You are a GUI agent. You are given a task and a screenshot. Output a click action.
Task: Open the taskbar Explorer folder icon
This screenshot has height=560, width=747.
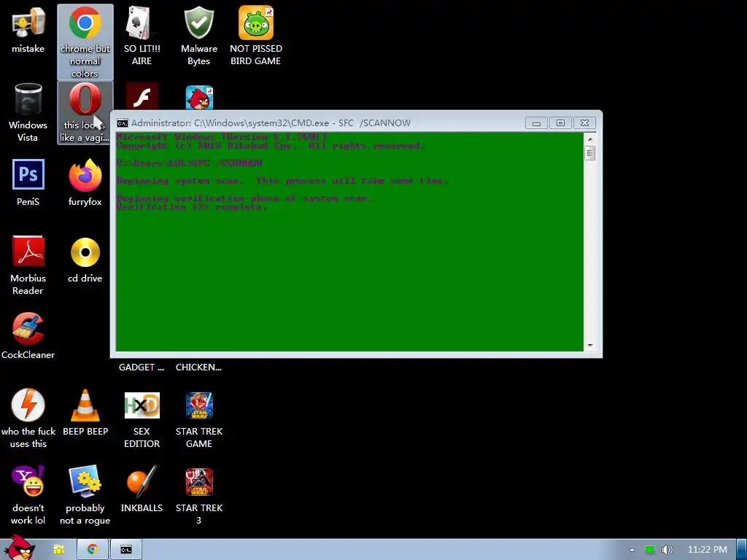pyautogui.click(x=58, y=550)
